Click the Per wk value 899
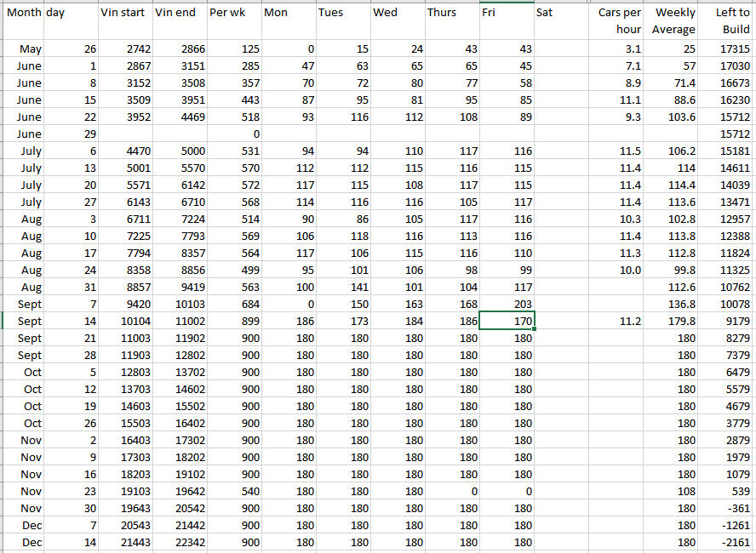The image size is (756, 553). (x=233, y=322)
